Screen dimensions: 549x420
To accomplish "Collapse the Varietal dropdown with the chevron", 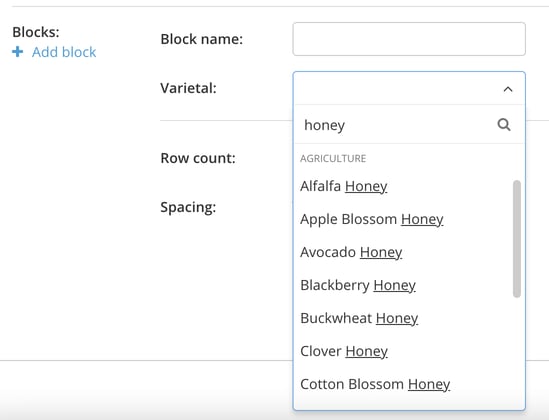I will click(508, 89).
